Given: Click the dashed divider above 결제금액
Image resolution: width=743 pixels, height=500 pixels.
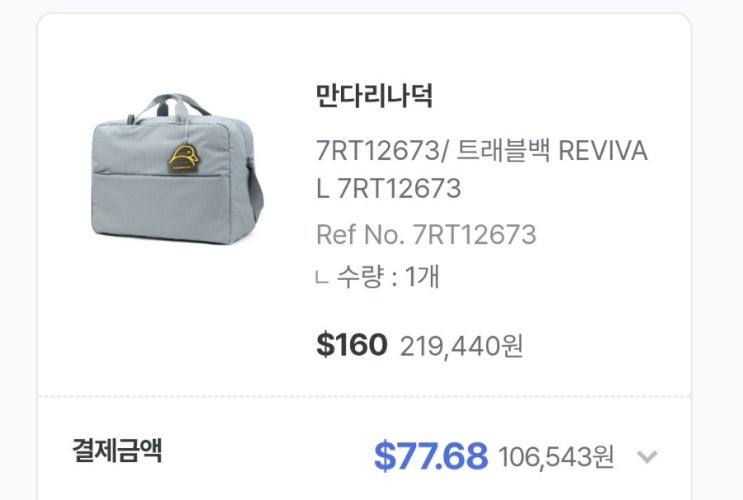Looking at the screenshot, I should (364, 397).
